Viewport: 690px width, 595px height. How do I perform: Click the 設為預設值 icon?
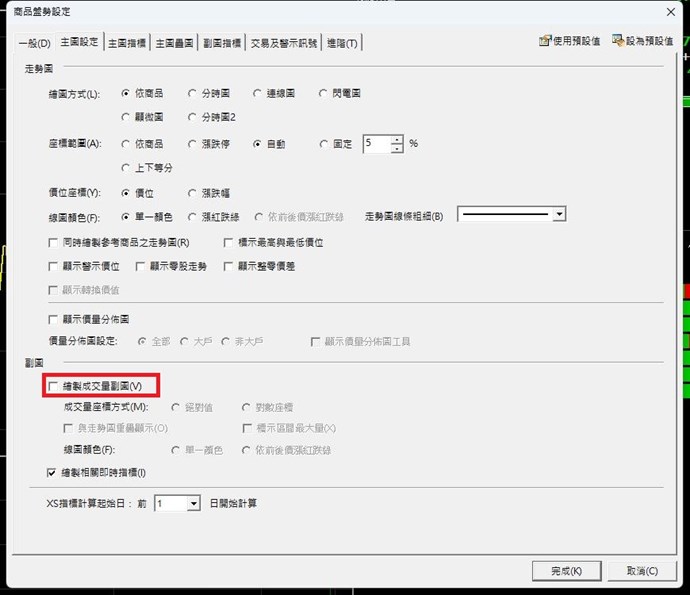(x=618, y=41)
